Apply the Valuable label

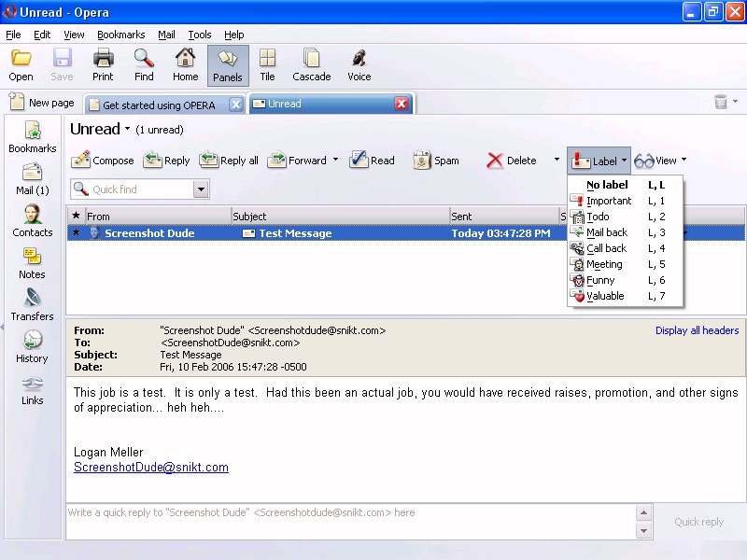[x=625, y=296]
